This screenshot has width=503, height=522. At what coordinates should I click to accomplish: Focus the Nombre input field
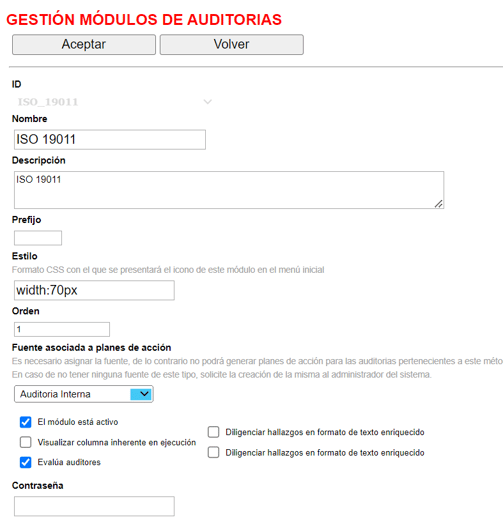tap(110, 139)
